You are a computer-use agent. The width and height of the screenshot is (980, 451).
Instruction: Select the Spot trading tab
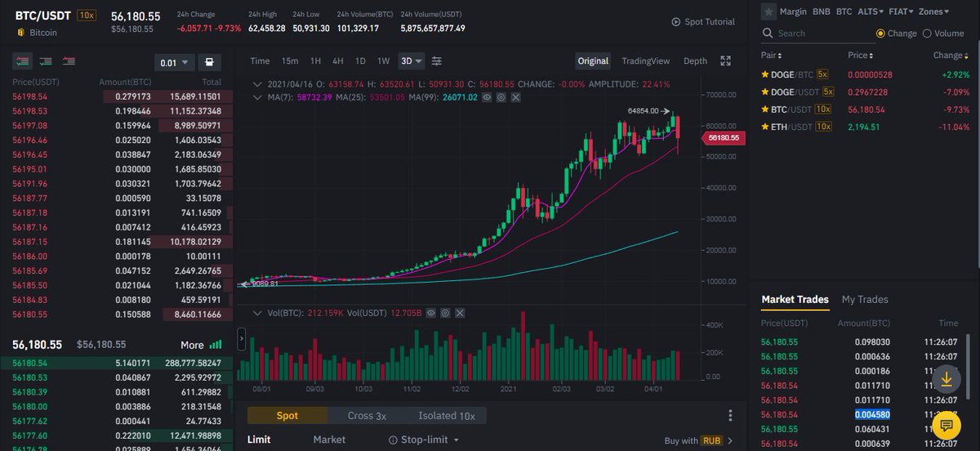[x=287, y=416]
